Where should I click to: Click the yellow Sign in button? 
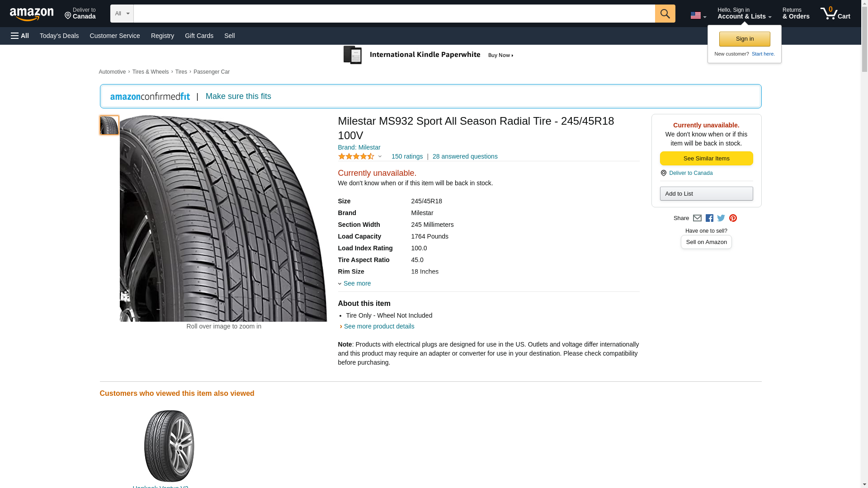point(745,39)
